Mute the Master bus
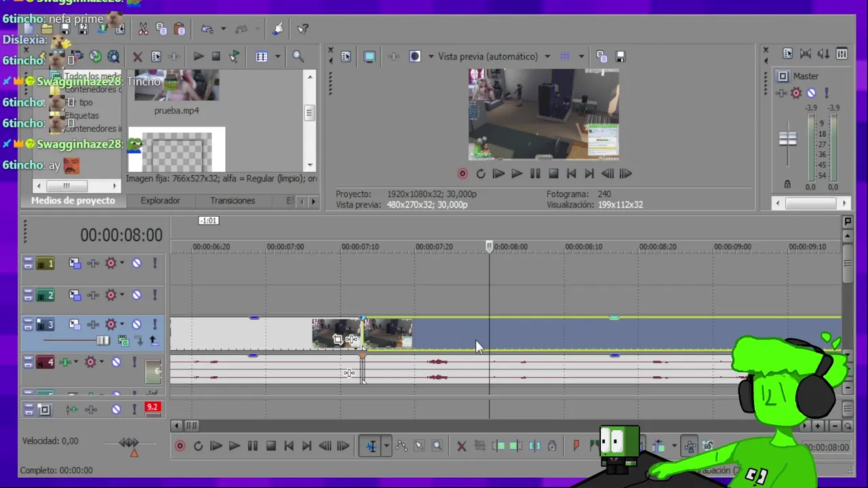Image resolution: width=868 pixels, height=488 pixels. pyautogui.click(x=811, y=94)
